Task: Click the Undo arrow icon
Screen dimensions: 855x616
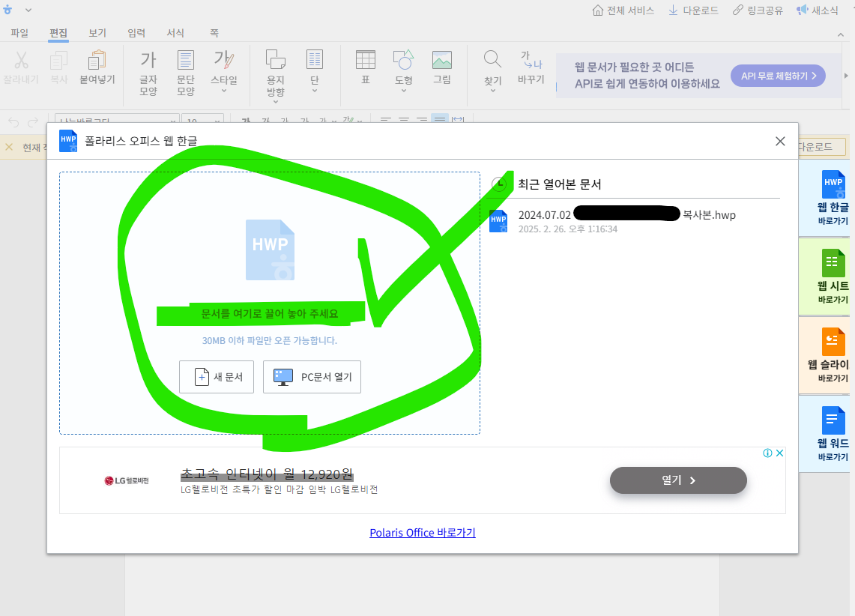Action: click(13, 121)
